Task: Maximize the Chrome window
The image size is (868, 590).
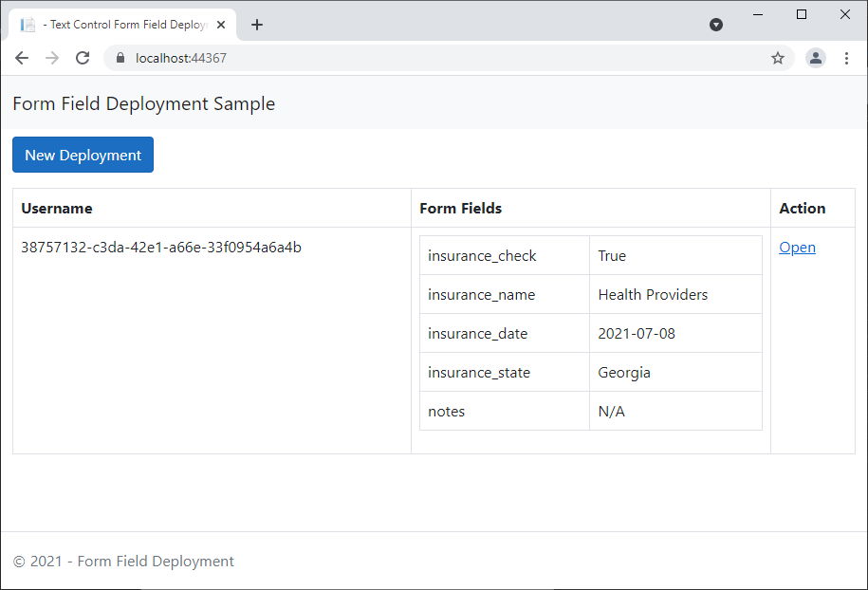Action: click(x=801, y=14)
